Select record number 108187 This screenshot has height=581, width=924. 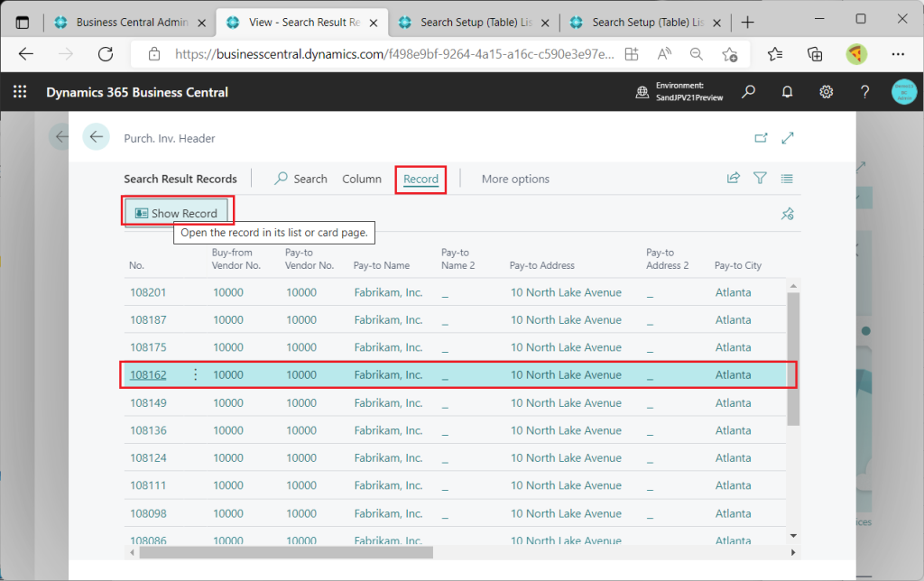coord(148,319)
